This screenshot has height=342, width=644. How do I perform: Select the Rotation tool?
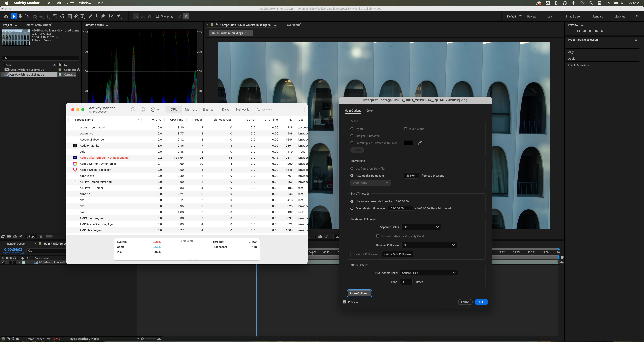pos(55,16)
